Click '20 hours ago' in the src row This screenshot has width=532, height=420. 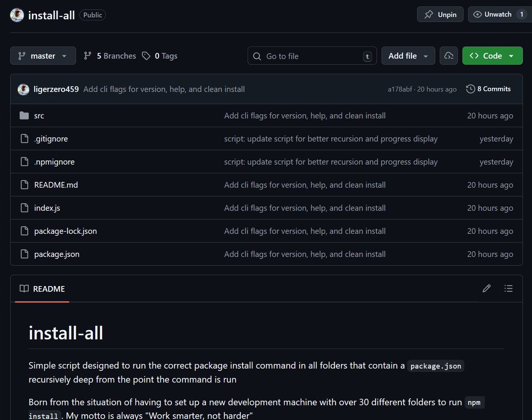[490, 116]
